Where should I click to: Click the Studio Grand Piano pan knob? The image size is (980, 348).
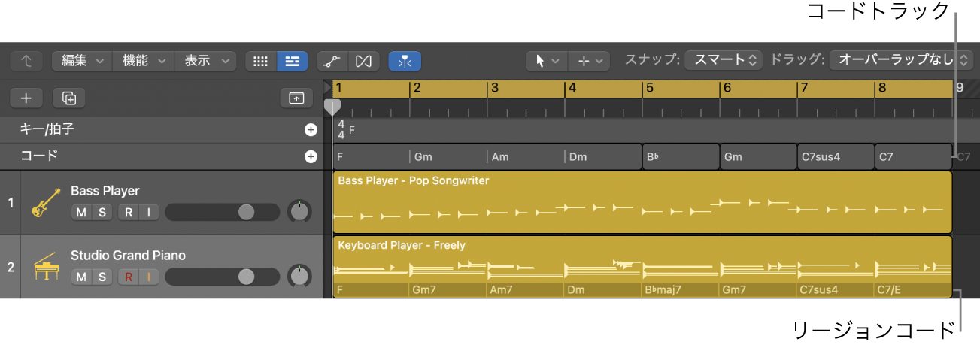click(299, 277)
